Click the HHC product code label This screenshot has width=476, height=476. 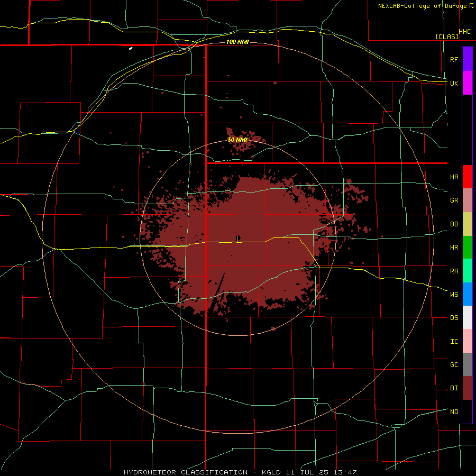[x=464, y=32]
